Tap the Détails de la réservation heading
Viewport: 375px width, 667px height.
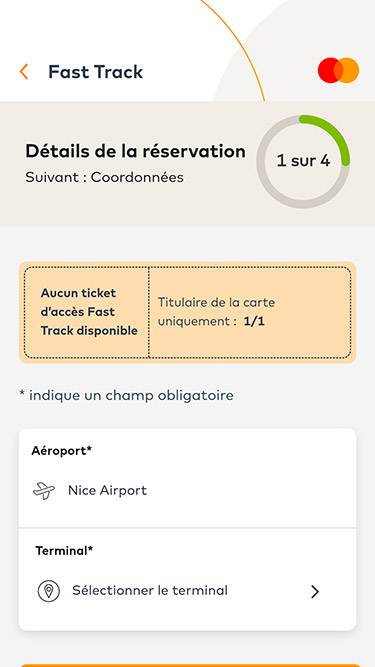(x=136, y=151)
